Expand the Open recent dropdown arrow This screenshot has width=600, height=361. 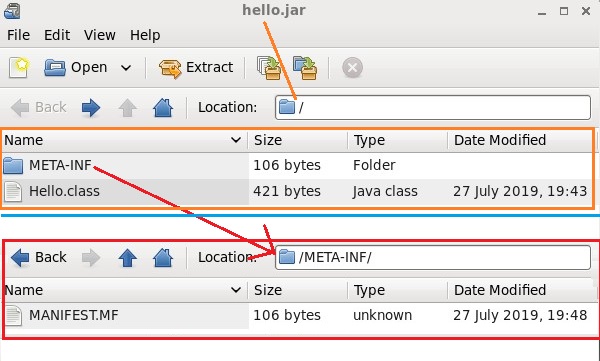tap(126, 68)
